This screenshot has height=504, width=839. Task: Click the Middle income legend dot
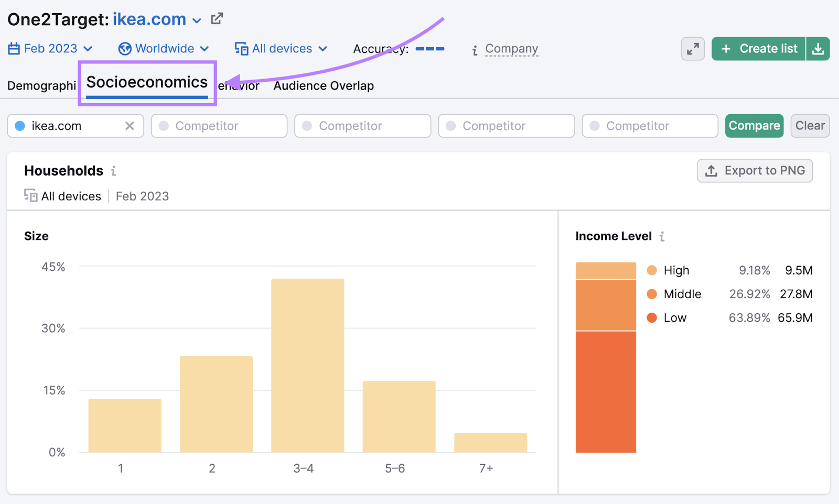coord(652,294)
